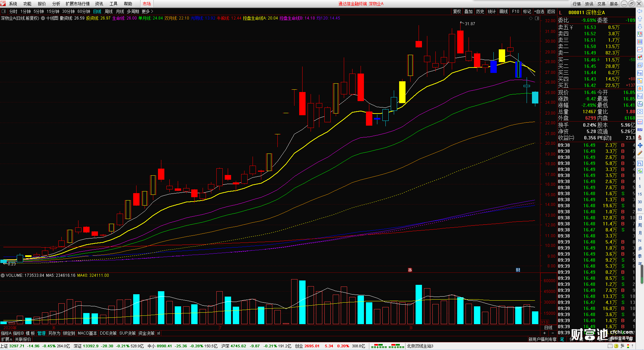Open the dropdown beside 深物业A chart title
The height and width of the screenshot is (350, 644).
point(43,18)
